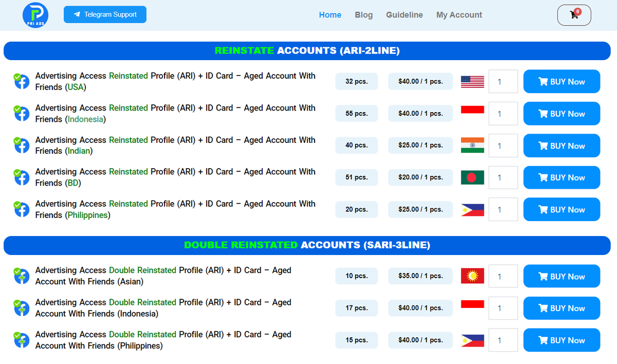Screen dimensions: 617x364
Task: Click the Facebook icon for Asian account
Action: pyautogui.click(x=21, y=276)
